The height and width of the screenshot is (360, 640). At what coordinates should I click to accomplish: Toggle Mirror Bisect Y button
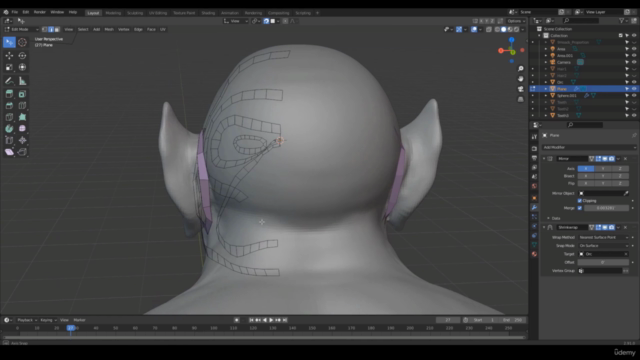603,176
